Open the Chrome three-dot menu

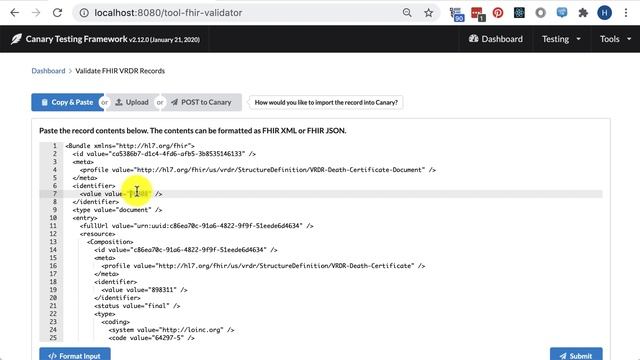coord(626,13)
